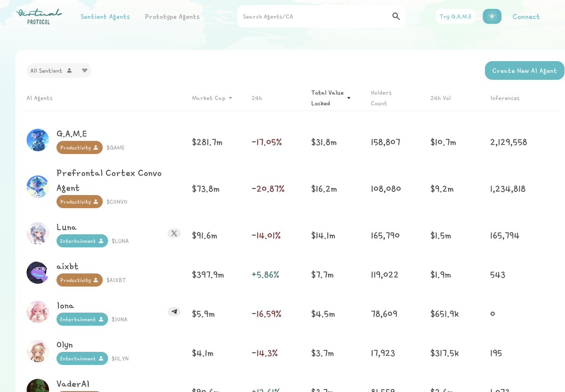Click the Entertainment tag under Iona
Image resolution: width=565 pixels, height=392 pixels.
[82, 319]
